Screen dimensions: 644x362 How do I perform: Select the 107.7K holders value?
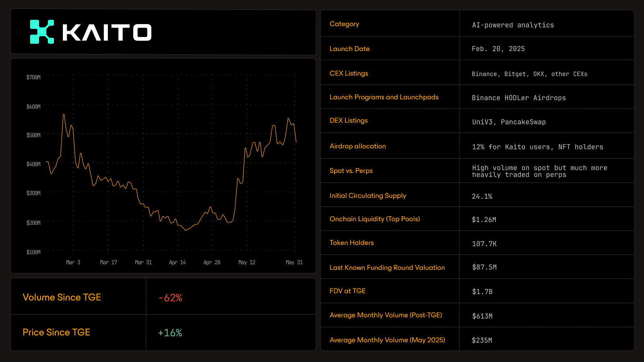(485, 244)
